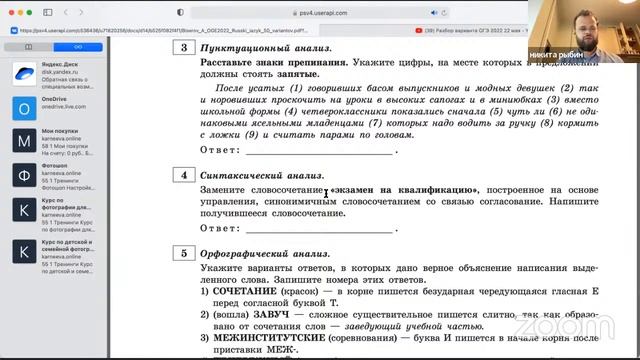Click the heading Орфографический анализ
Screen dimensions: 640x360
(x=265, y=254)
